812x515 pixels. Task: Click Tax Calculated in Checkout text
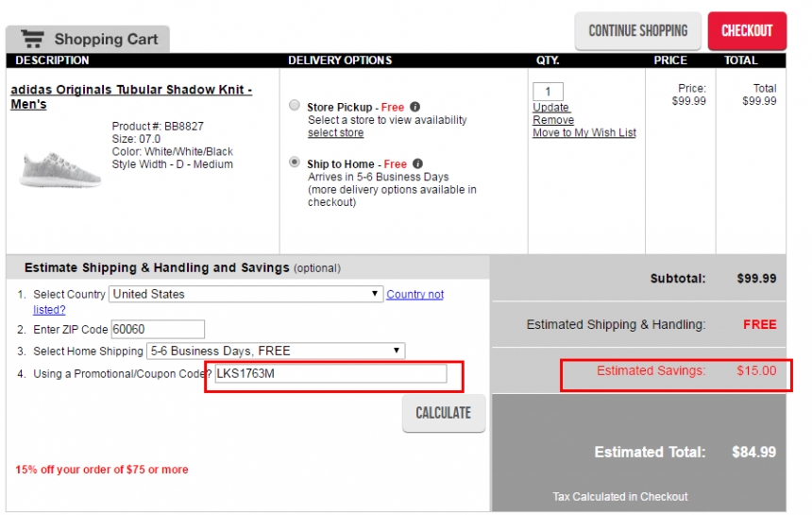pos(620,496)
